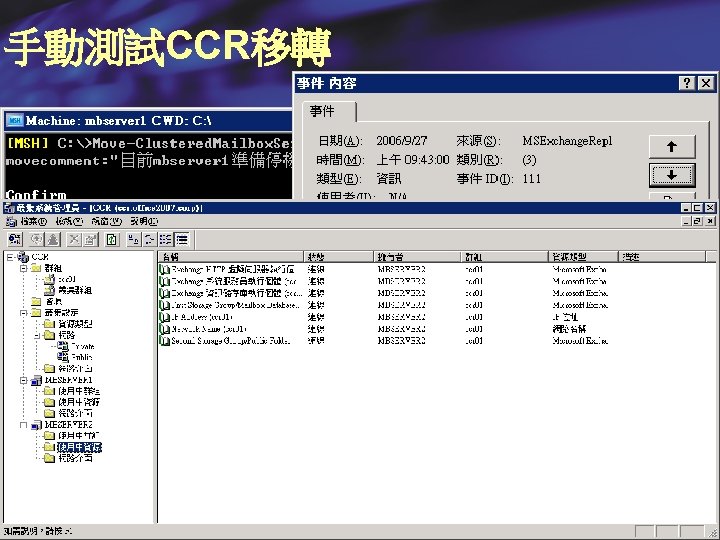
Task: Select 使用中資源 under MBSERVER1
Action: tap(79, 402)
